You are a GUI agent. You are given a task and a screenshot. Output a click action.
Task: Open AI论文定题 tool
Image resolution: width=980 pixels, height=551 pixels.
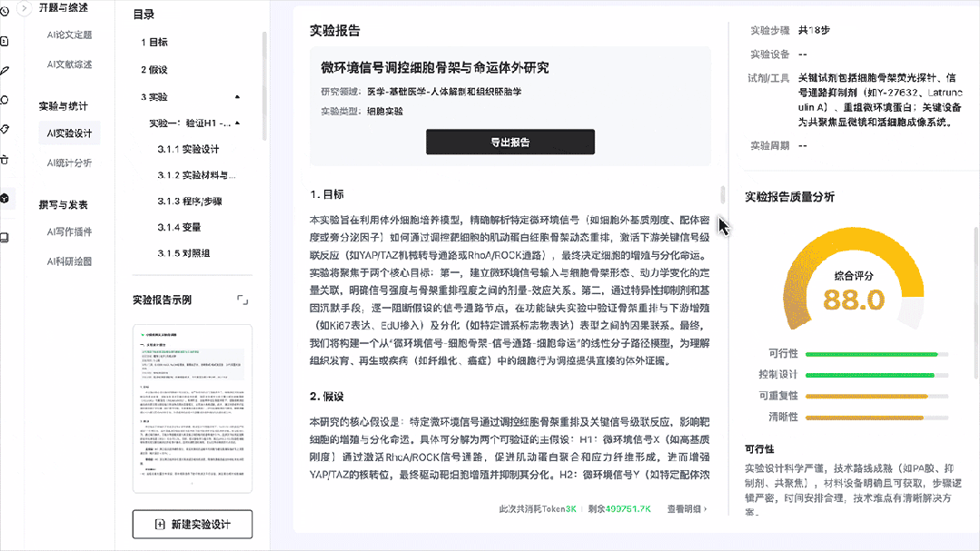pyautogui.click(x=69, y=35)
